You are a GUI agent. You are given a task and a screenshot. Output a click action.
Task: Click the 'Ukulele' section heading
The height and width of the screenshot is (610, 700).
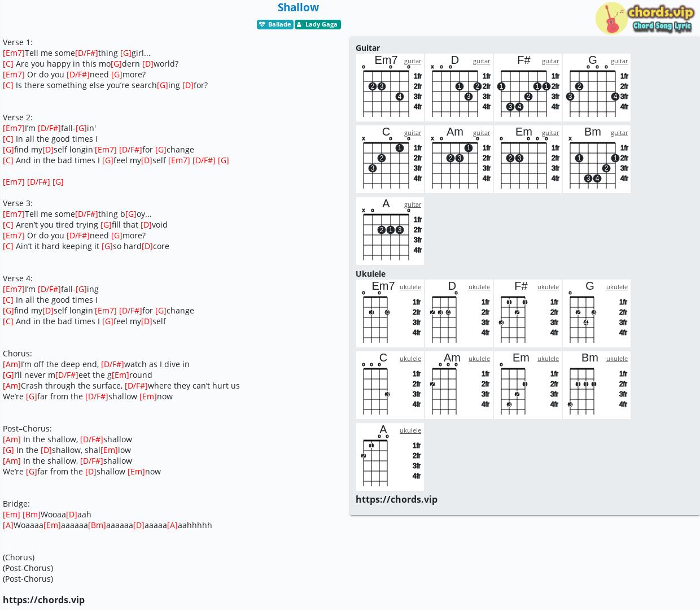click(370, 274)
